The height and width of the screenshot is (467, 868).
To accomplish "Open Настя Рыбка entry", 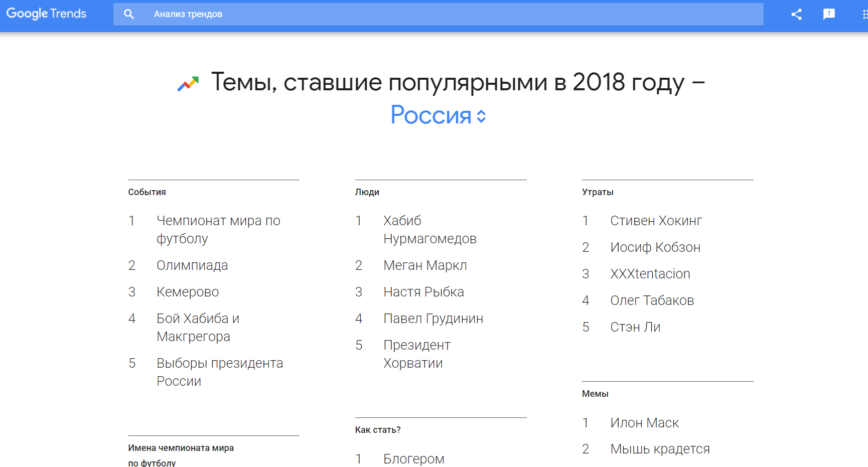I will pos(423,292).
